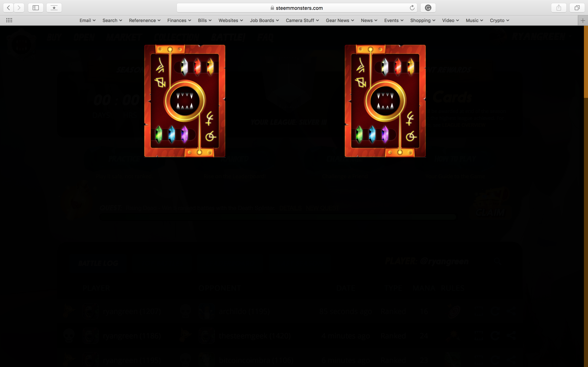This screenshot has height=367, width=588.
Task: Open the Shopping bookmarks folder
Action: click(x=423, y=20)
